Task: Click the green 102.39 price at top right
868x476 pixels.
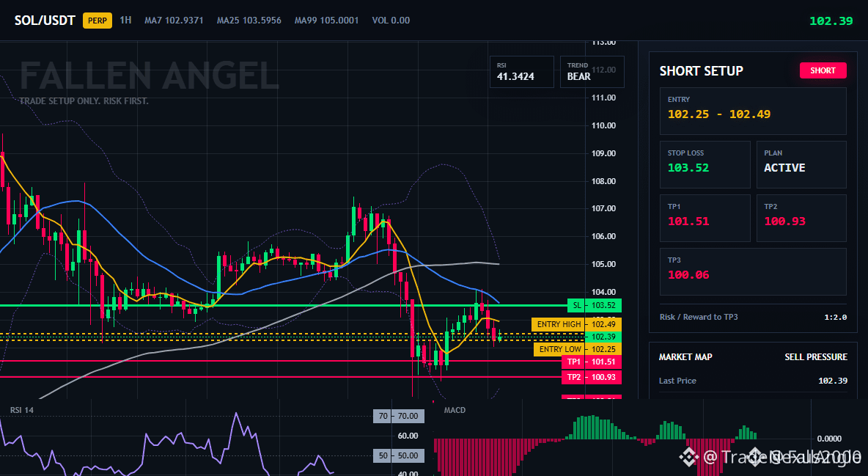Action: tap(831, 21)
